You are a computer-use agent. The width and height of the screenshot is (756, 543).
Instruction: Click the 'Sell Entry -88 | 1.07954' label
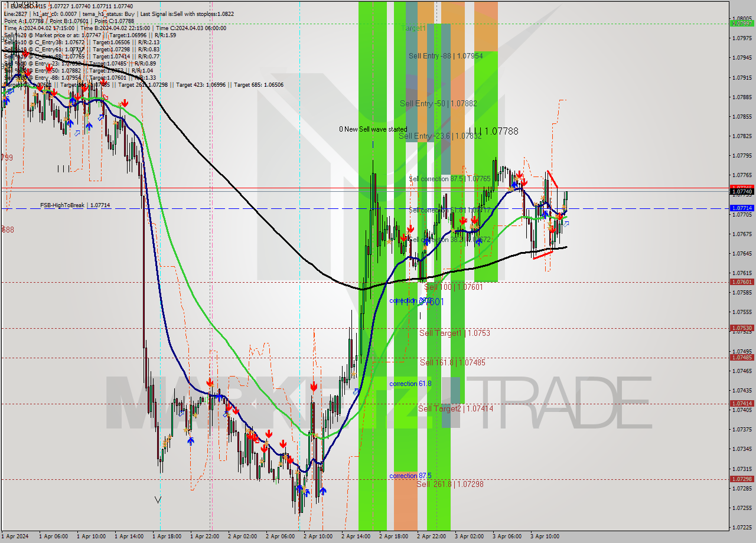point(445,56)
